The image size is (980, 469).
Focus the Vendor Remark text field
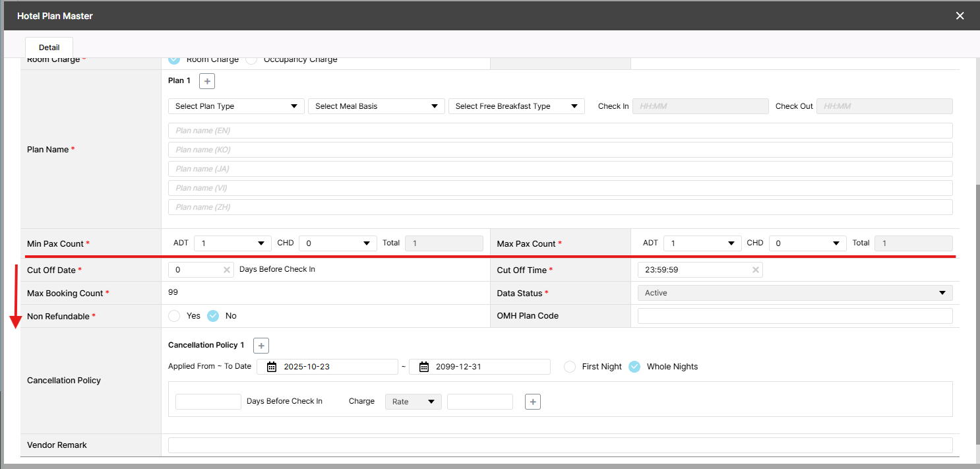click(x=560, y=445)
